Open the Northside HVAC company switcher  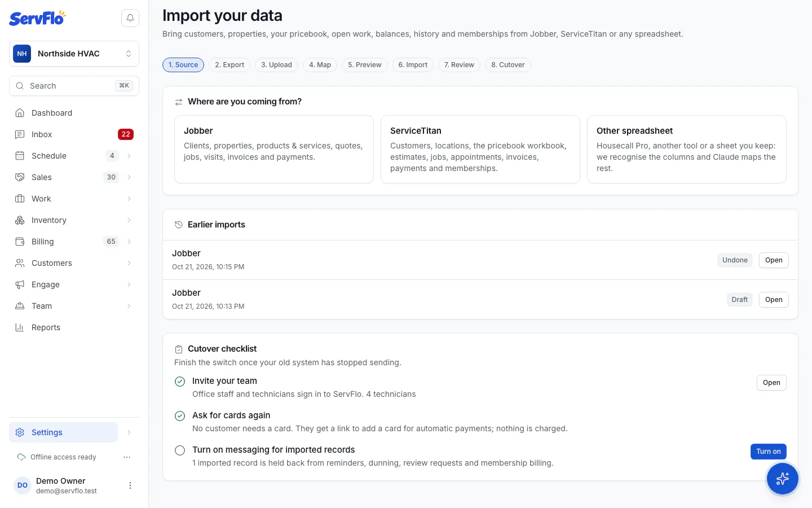(74, 54)
